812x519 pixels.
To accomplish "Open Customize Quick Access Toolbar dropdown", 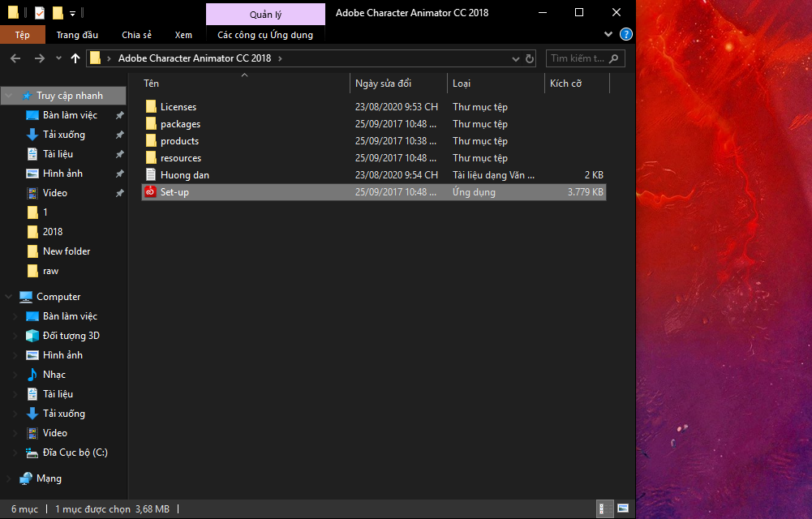I will 72,13.
